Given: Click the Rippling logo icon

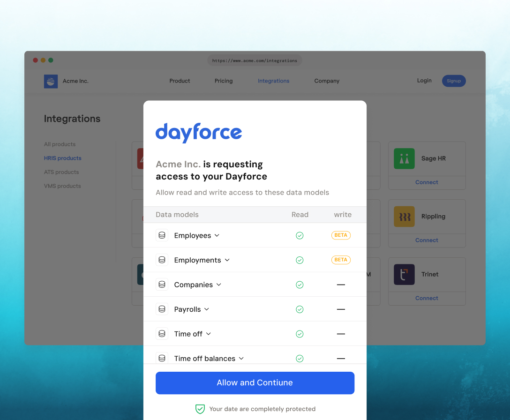Looking at the screenshot, I should 404,217.
